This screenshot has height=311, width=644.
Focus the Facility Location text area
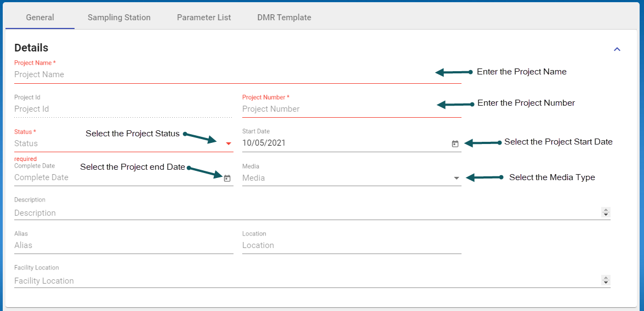click(301, 281)
